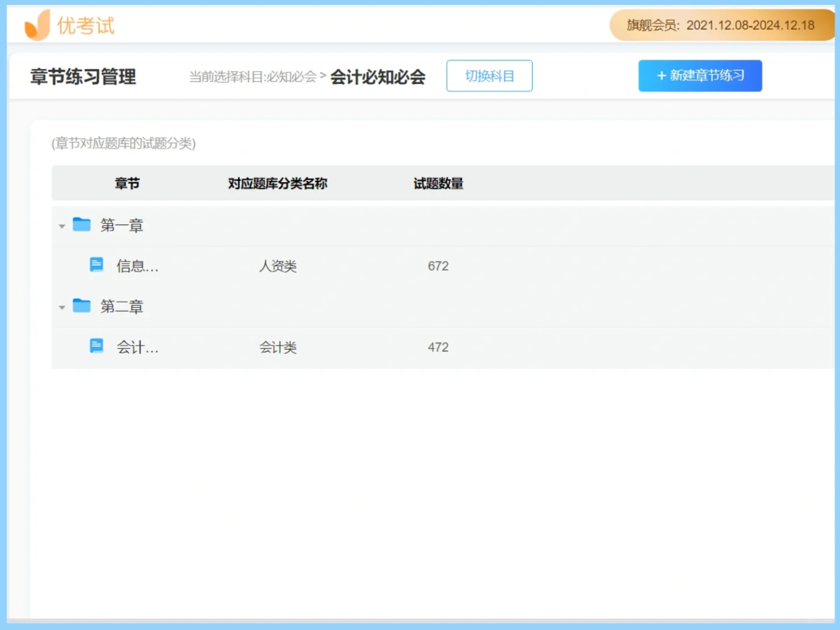Click the 人资类 category name
840x630 pixels.
tap(278, 265)
